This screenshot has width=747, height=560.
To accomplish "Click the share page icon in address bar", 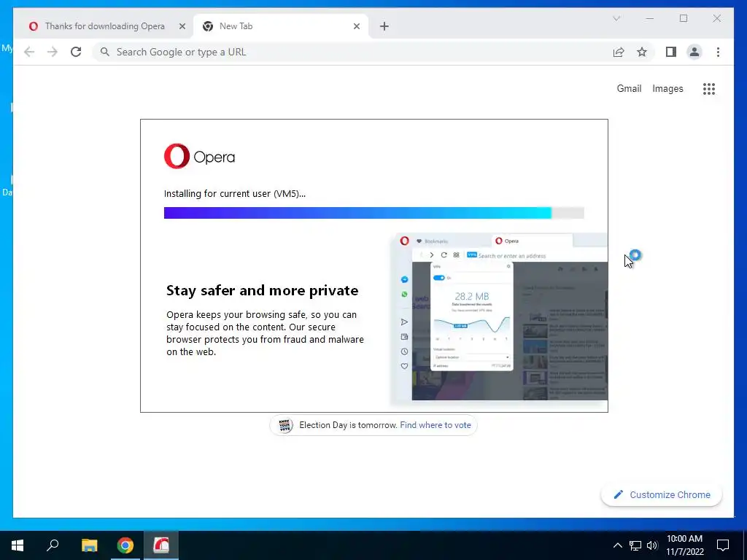I will point(619,52).
